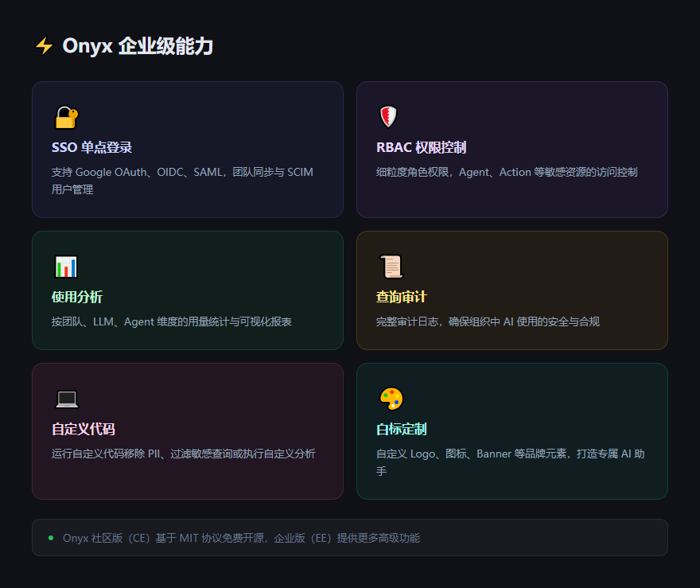Click the bar chart icon for 使用分析

pos(66,267)
